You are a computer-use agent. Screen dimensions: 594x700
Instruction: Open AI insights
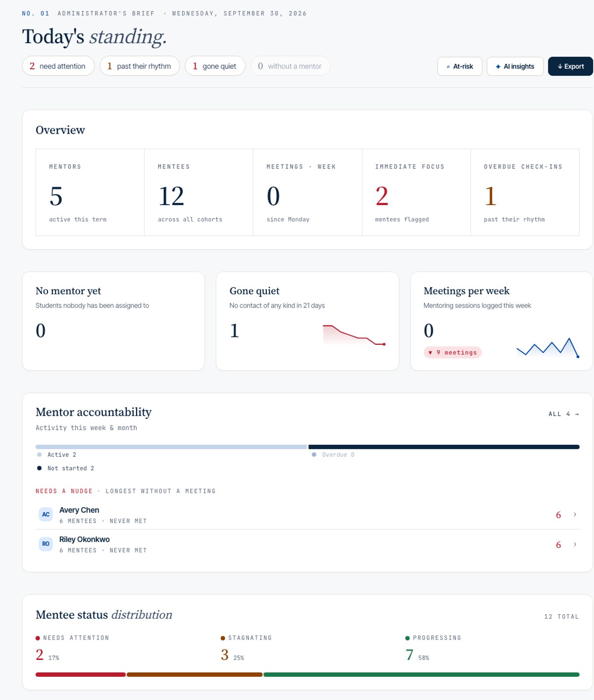pos(515,66)
